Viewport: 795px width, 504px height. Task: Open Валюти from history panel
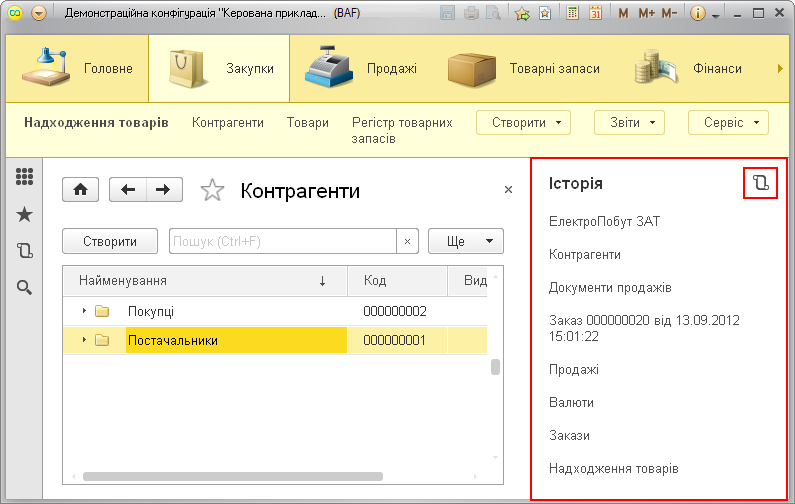pyautogui.click(x=571, y=403)
